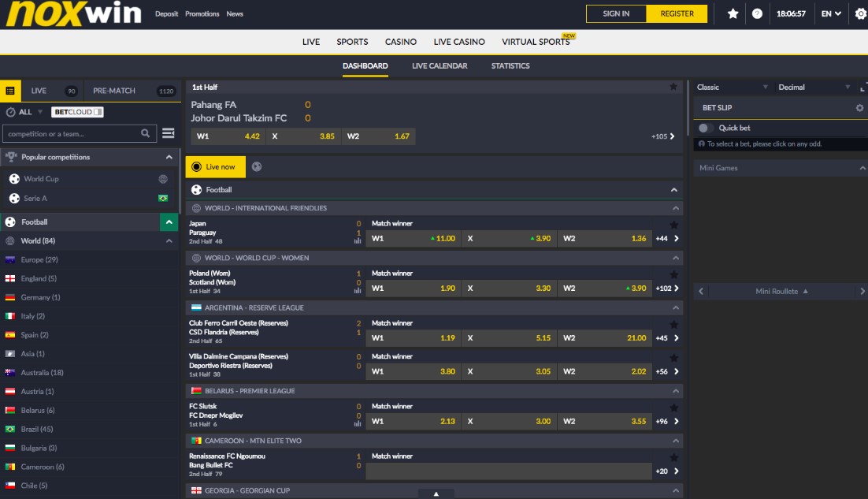Screen dimensions: 868x499
Task: Click the Noxwin logo
Action: point(73,13)
